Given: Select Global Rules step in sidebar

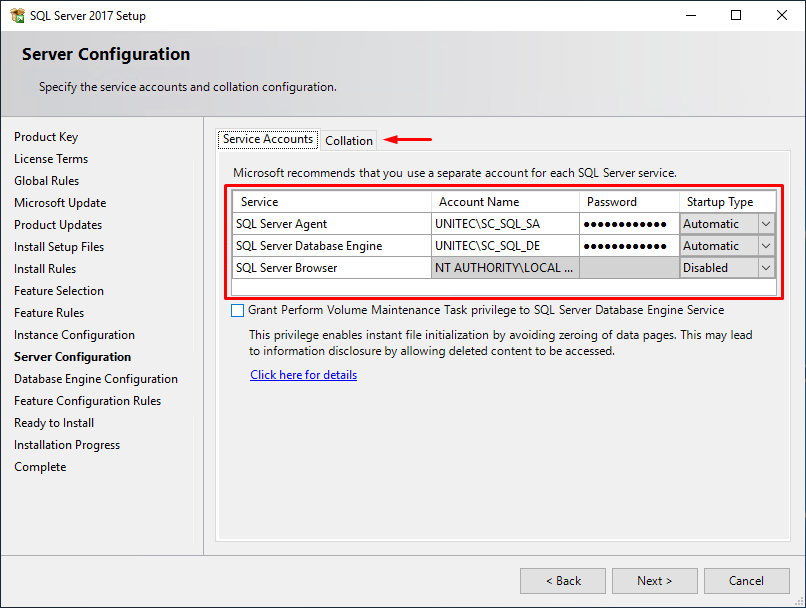Looking at the screenshot, I should pyautogui.click(x=46, y=181).
